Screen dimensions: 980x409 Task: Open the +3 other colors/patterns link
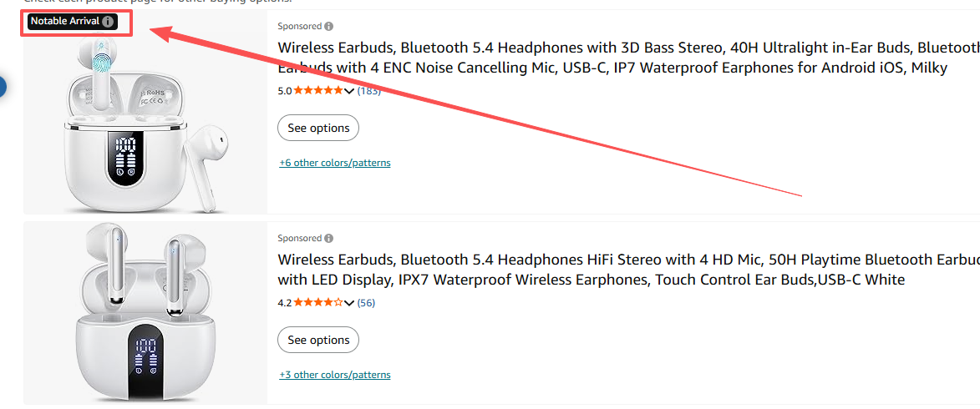click(x=334, y=375)
